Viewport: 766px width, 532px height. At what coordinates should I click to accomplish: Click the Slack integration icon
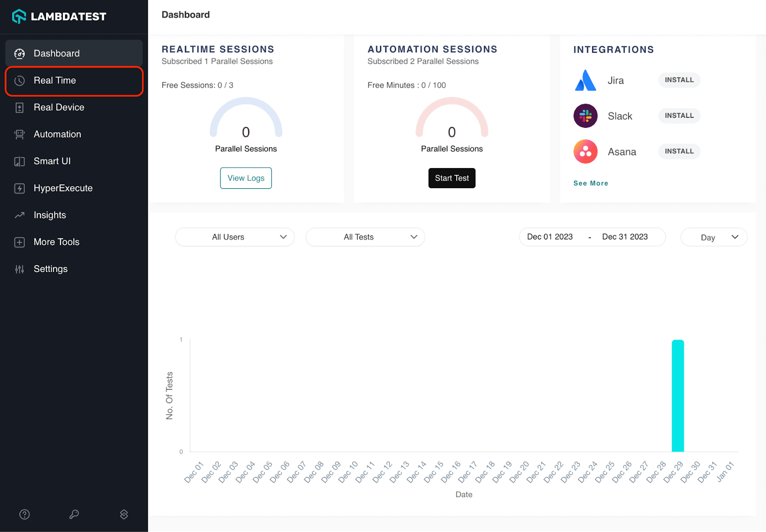pyautogui.click(x=585, y=116)
